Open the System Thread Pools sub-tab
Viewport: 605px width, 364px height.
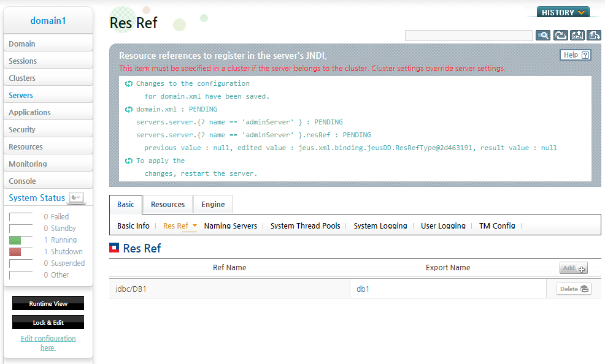coord(305,226)
